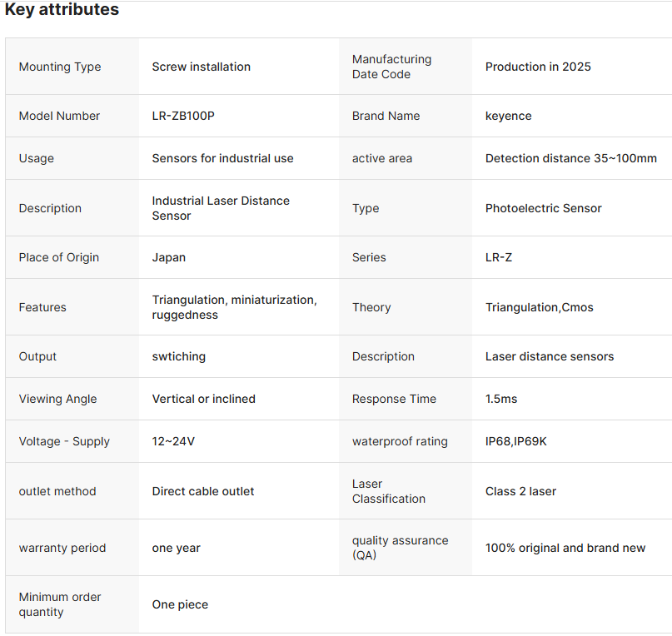Screen dimensions: 672x636
Task: Select the LR-Z series value
Action: click(x=499, y=257)
